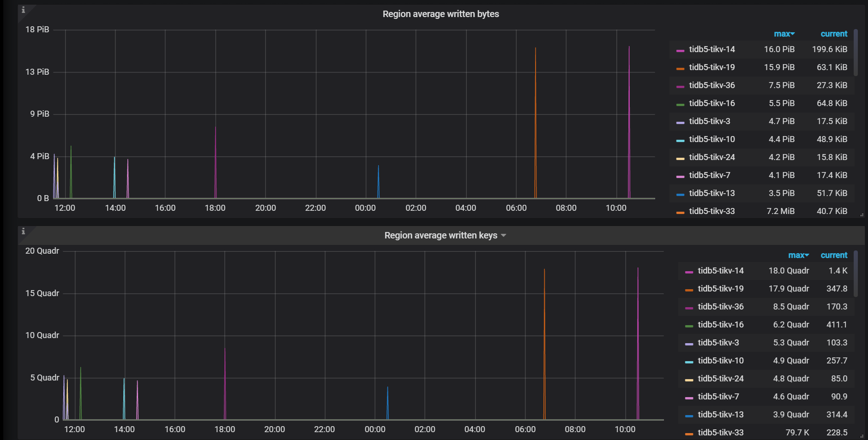Screen dimensions: 868x440
Task: Toggle tidb5-tikv-7 series in bytes legend
Action: click(710, 175)
